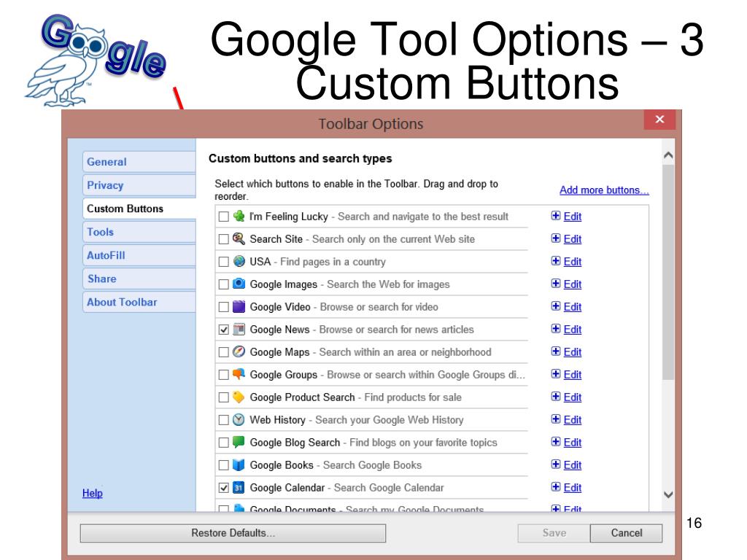Click plus icon beside Google Blog Search Edit
The height and width of the screenshot is (560, 747).
click(x=555, y=441)
